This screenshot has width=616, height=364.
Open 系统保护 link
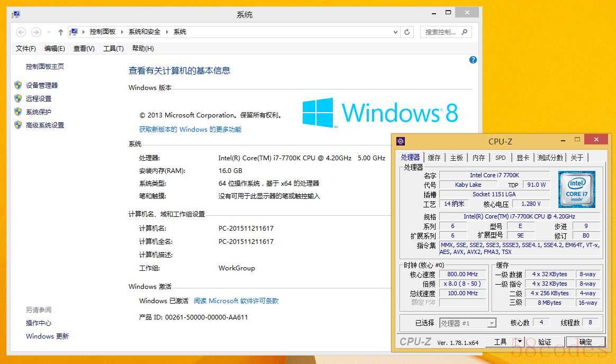39,112
